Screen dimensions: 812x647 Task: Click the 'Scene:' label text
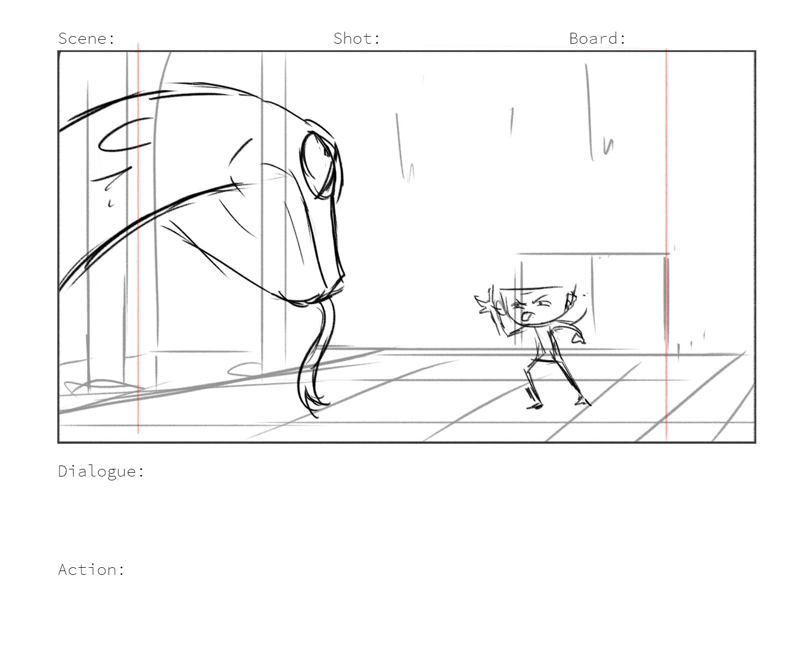pyautogui.click(x=87, y=38)
